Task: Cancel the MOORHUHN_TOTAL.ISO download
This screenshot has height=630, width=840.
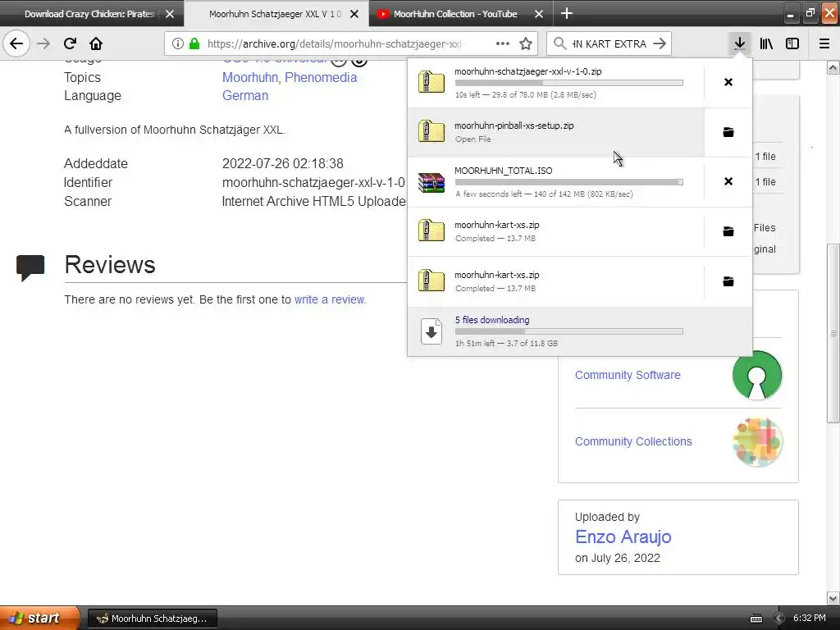Action: [728, 181]
